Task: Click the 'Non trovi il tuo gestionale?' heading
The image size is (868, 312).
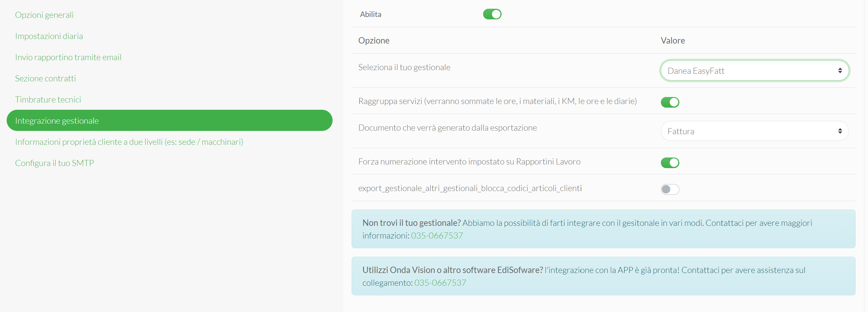Action: [411, 223]
